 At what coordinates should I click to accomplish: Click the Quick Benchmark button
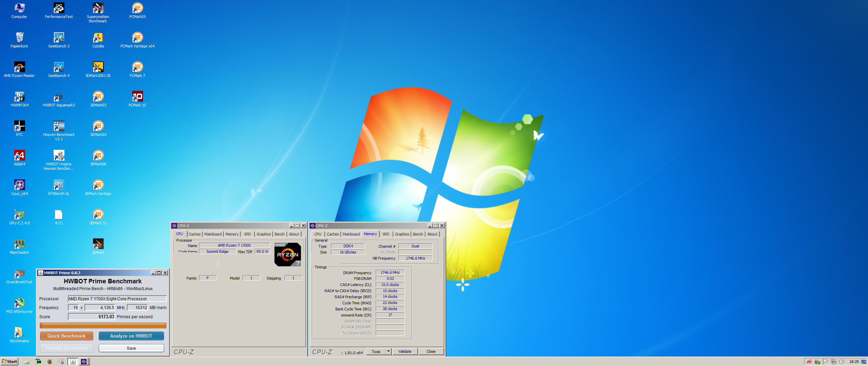[x=66, y=336]
